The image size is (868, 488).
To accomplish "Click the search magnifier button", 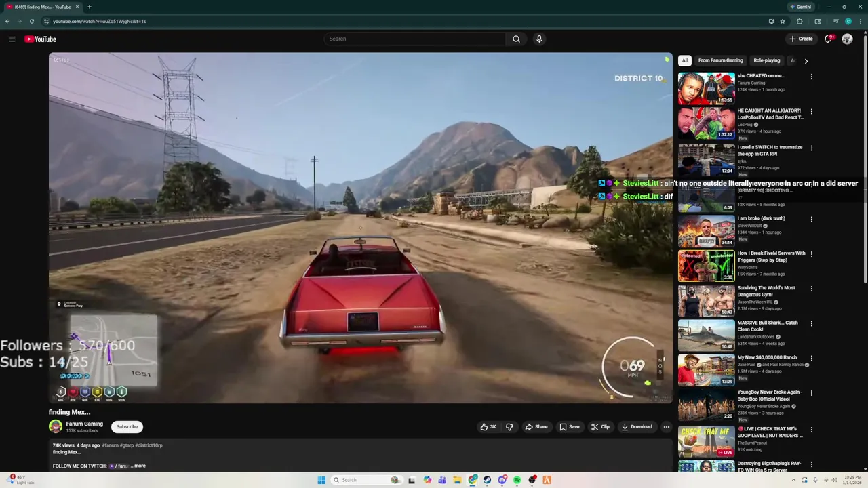I will [x=516, y=39].
